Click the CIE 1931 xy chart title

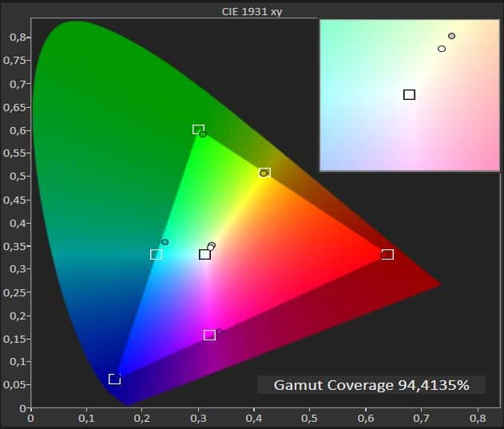252,11
